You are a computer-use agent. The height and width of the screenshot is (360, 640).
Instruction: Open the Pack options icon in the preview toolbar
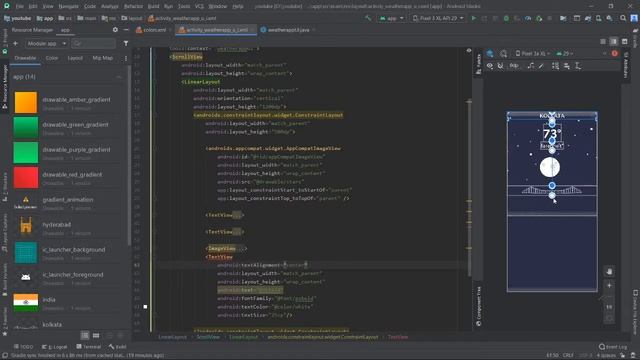point(556,66)
